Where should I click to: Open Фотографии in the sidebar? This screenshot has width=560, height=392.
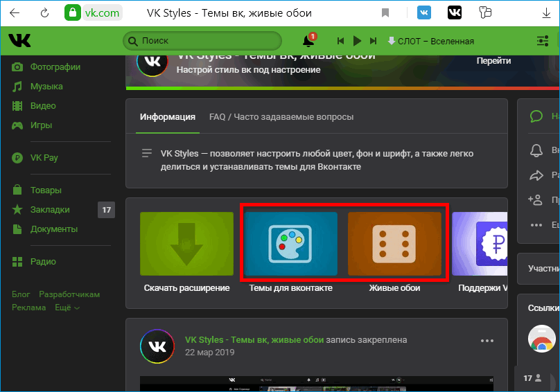(x=55, y=67)
